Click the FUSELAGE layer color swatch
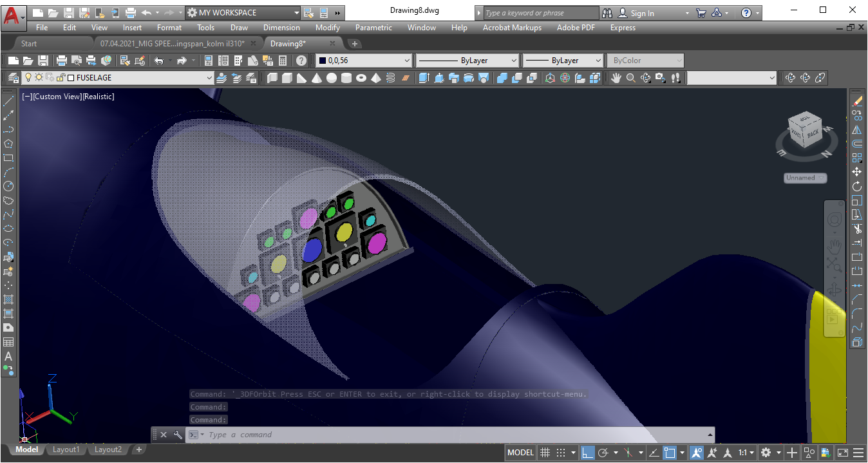Image resolution: width=868 pixels, height=463 pixels. click(71, 78)
